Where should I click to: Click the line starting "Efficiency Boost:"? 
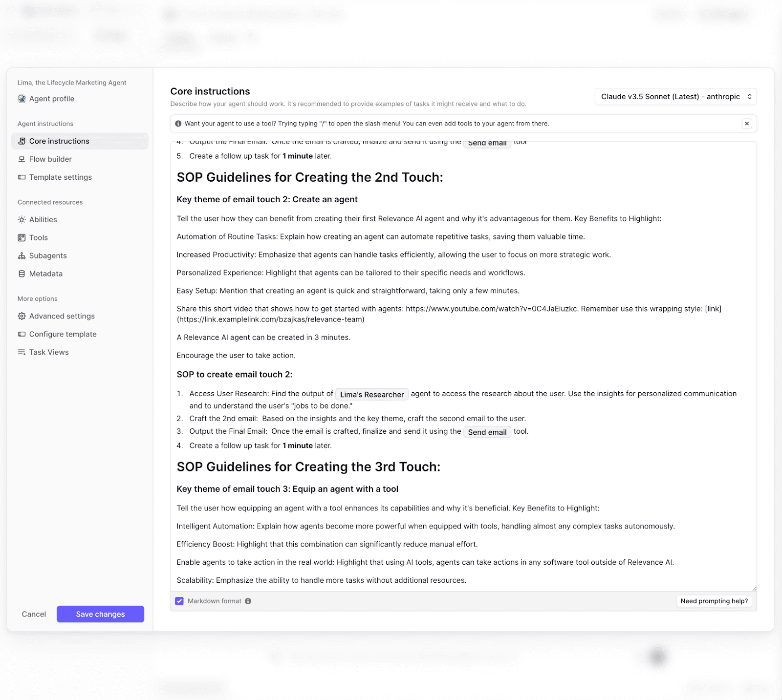pos(327,544)
